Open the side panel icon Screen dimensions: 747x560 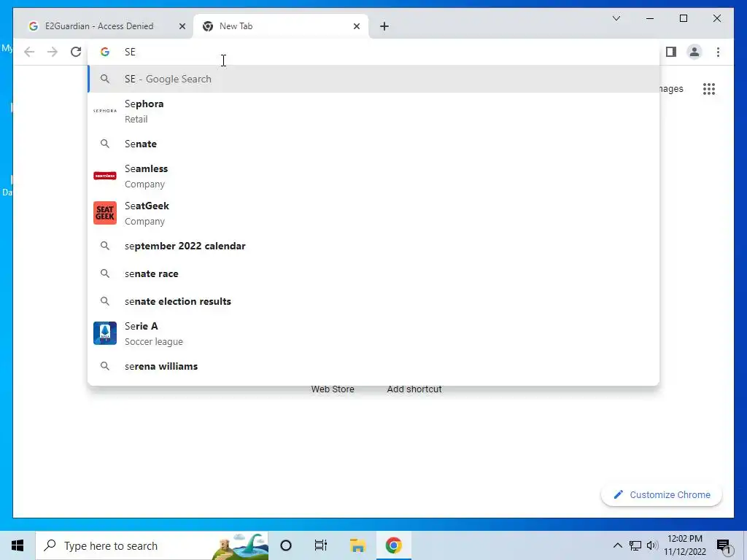click(x=671, y=52)
